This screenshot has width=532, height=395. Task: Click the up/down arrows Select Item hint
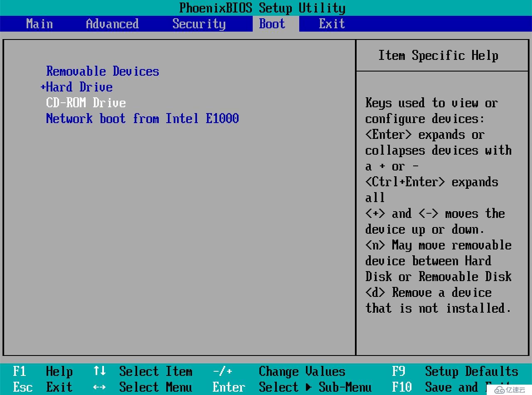point(143,371)
